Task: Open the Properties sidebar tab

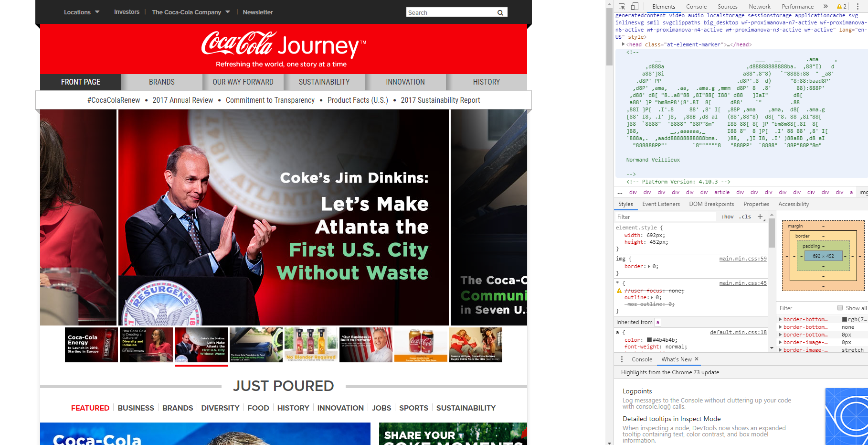Action: (756, 204)
